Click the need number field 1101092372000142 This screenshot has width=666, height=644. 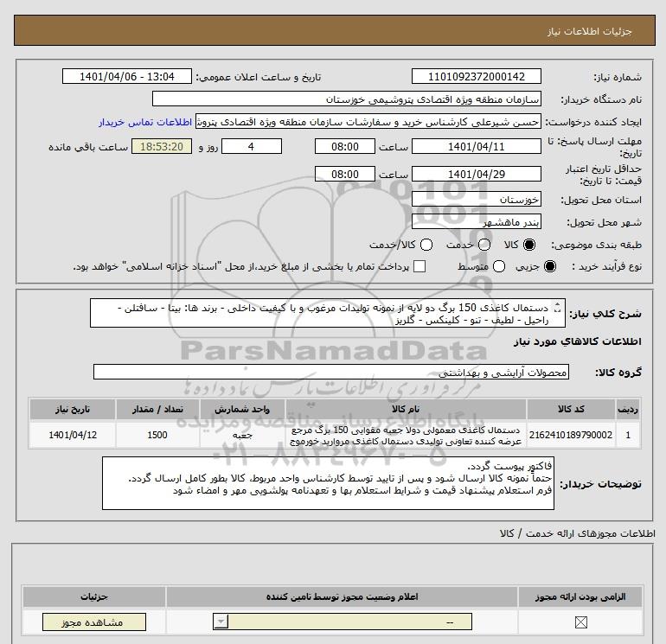pos(476,76)
